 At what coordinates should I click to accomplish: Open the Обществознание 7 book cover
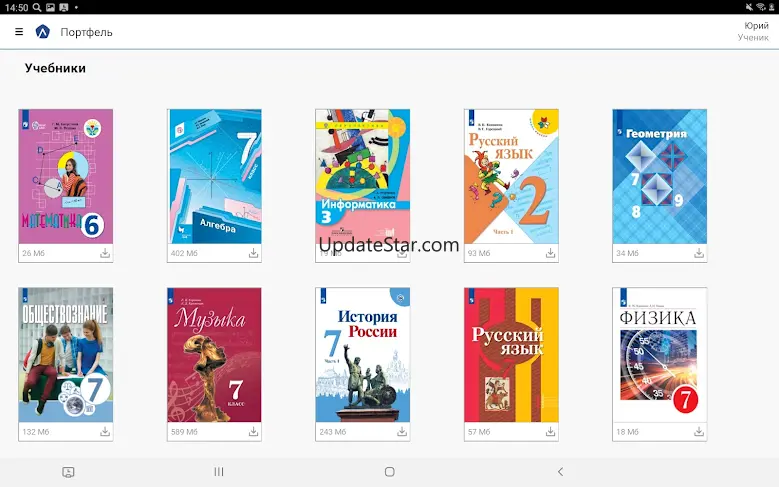point(66,355)
